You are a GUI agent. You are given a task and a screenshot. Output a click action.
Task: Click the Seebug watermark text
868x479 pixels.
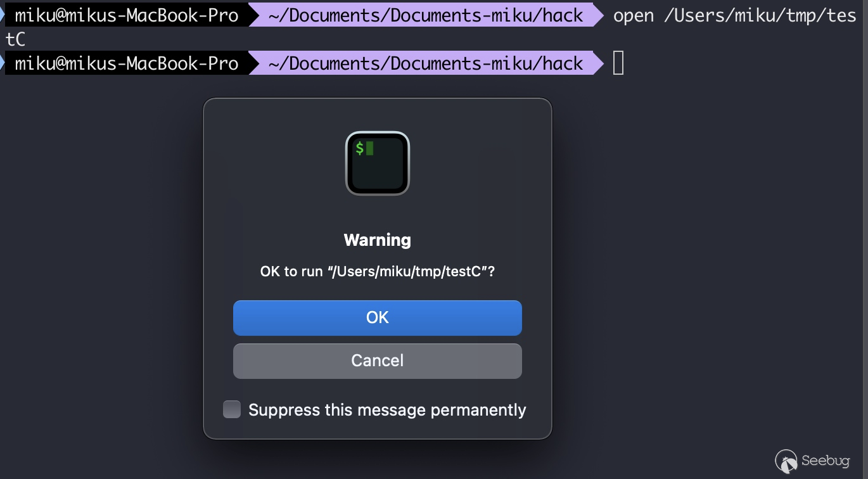826,461
